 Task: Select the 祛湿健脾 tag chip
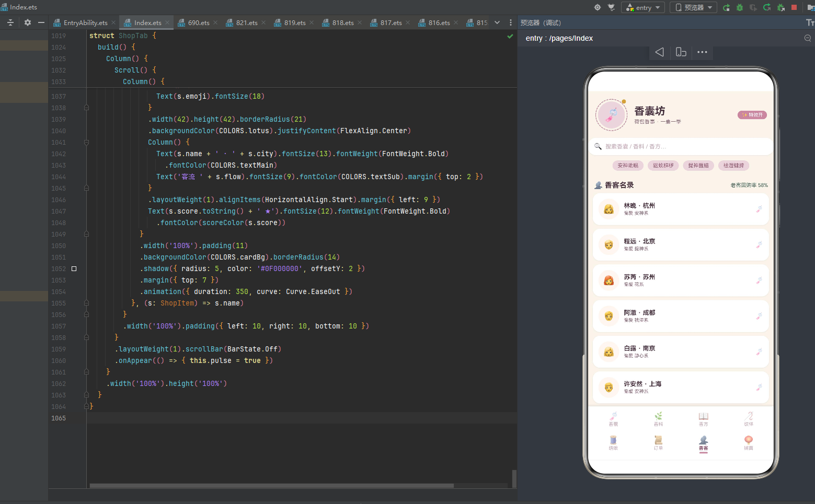tap(734, 166)
